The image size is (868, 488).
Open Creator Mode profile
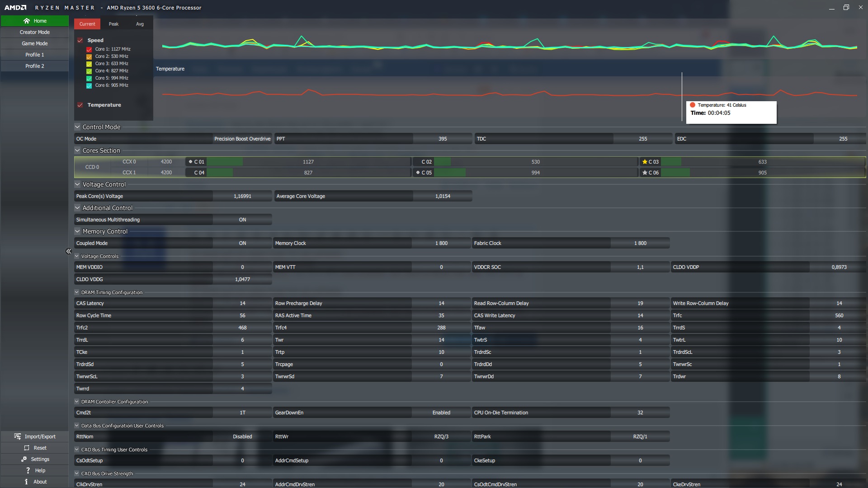(35, 32)
